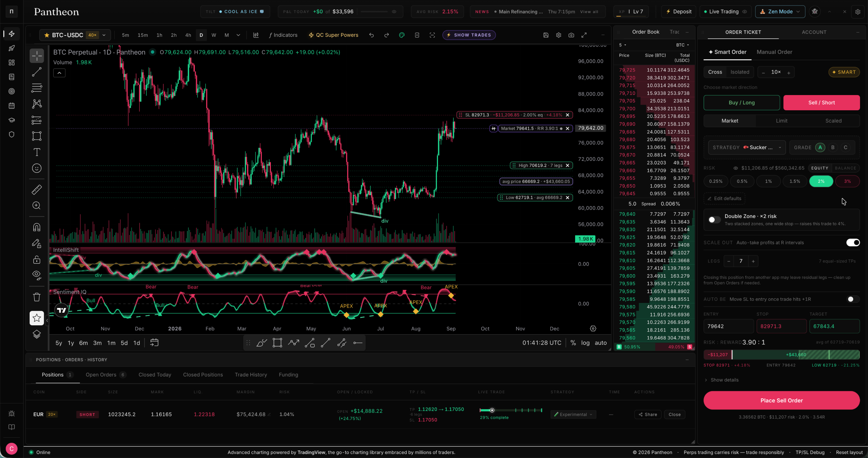Open the chart color theme palette

(x=402, y=35)
